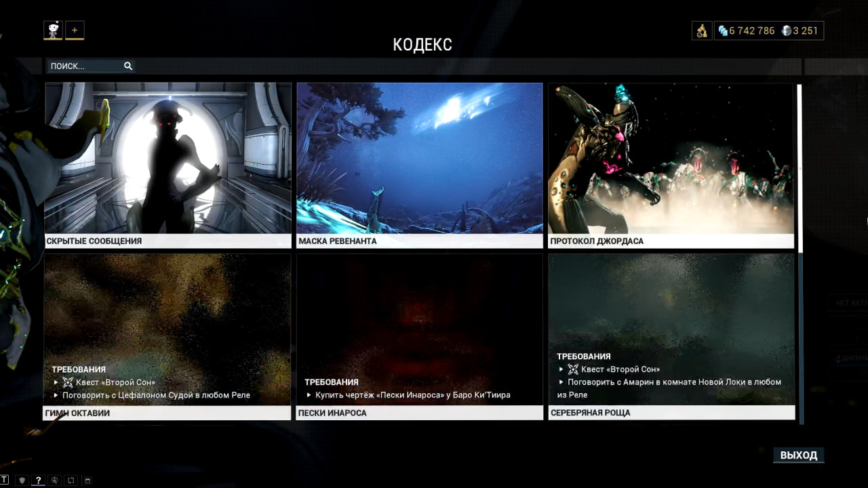Click the window icon in bottom bar

point(87,480)
